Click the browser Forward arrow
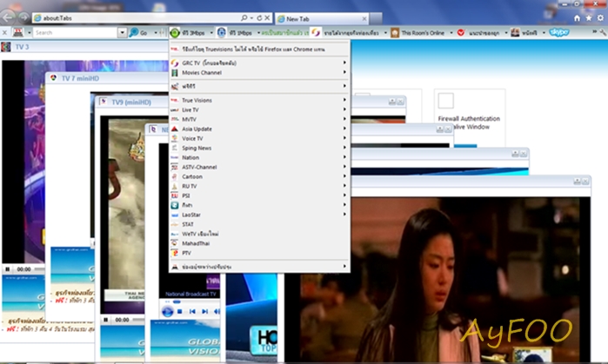The image size is (608, 364). click(x=23, y=17)
